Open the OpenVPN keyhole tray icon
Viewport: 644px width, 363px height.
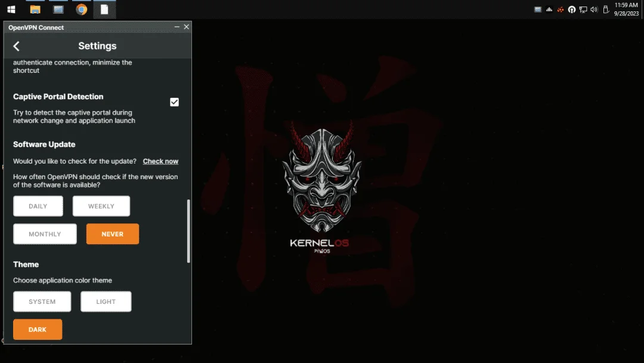(572, 10)
